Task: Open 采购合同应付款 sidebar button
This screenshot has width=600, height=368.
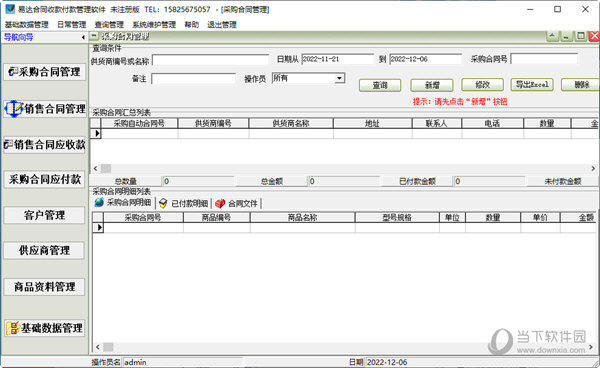Action: pyautogui.click(x=44, y=179)
